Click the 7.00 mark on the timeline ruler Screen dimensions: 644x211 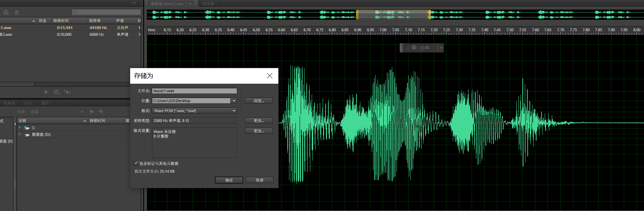(x=383, y=30)
